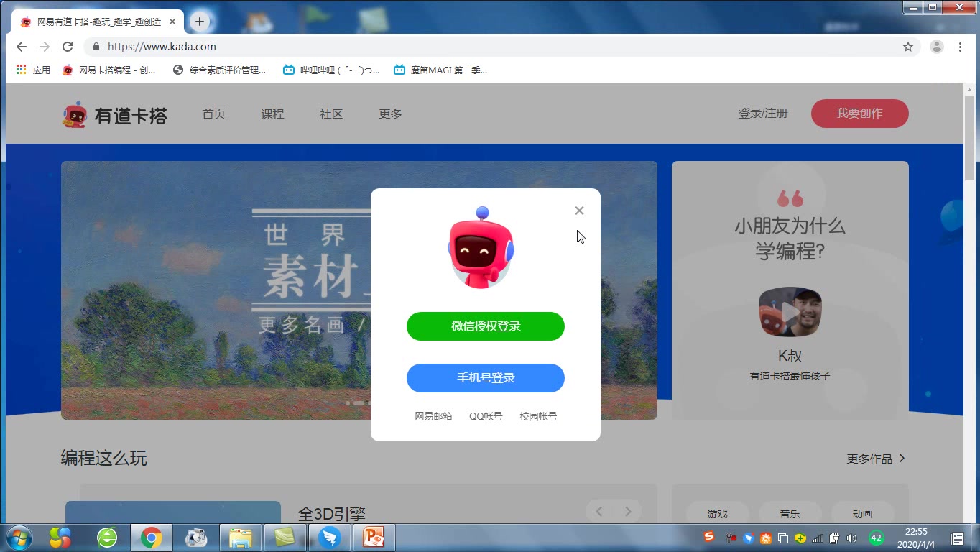The width and height of the screenshot is (980, 552).
Task: Click the red robot mascot in dialog
Action: coord(481,248)
